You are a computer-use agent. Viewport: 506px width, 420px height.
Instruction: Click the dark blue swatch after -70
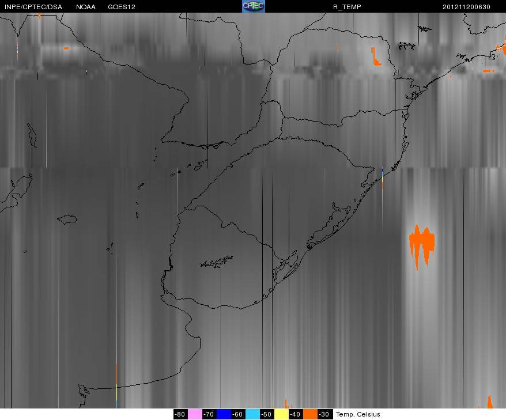(224, 414)
